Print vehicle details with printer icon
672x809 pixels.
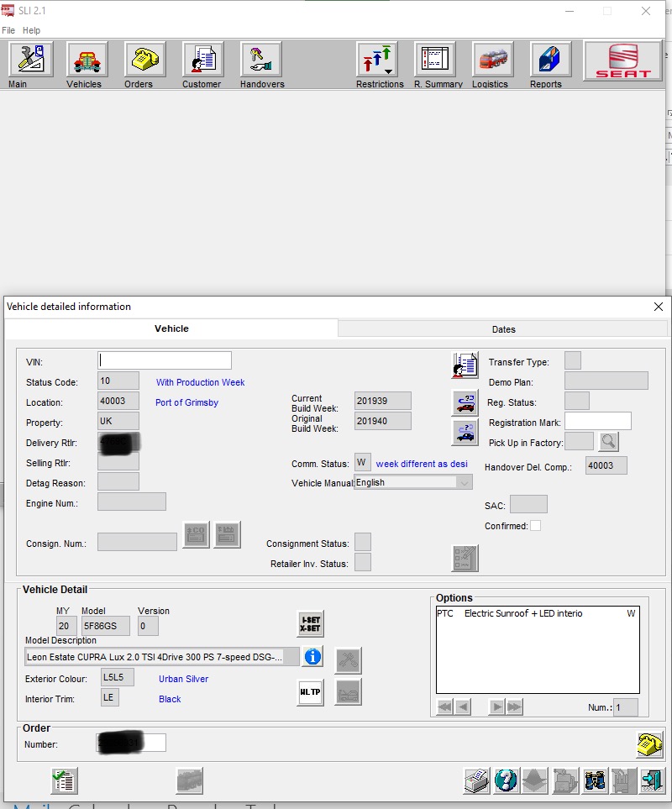click(476, 780)
